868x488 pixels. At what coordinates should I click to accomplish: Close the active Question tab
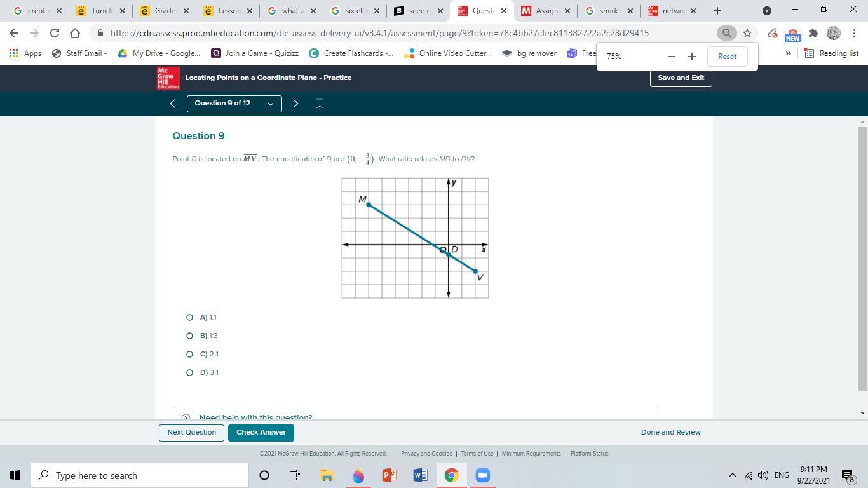(504, 11)
